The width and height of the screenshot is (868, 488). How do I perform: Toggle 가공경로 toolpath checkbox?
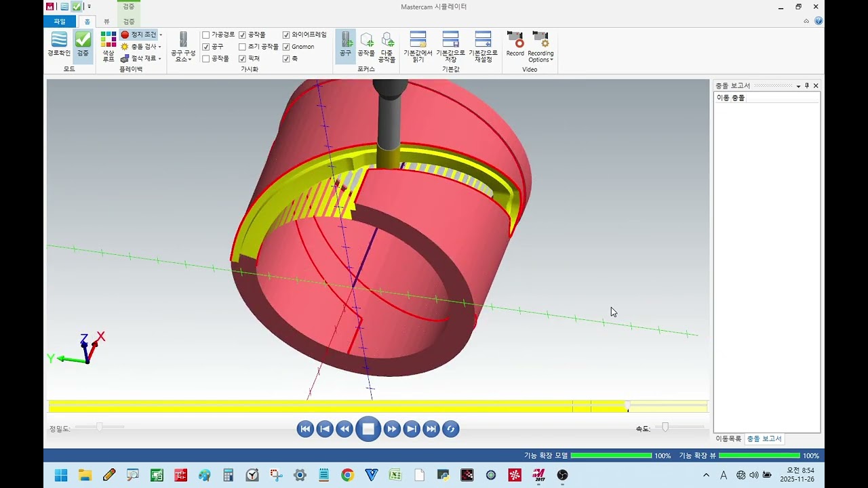(x=206, y=35)
